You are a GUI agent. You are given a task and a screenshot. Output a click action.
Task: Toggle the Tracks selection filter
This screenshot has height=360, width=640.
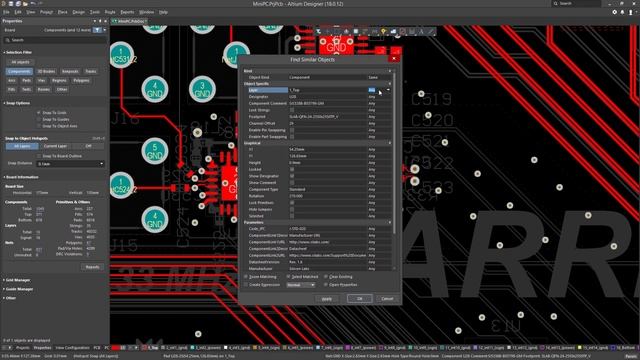[x=91, y=71]
